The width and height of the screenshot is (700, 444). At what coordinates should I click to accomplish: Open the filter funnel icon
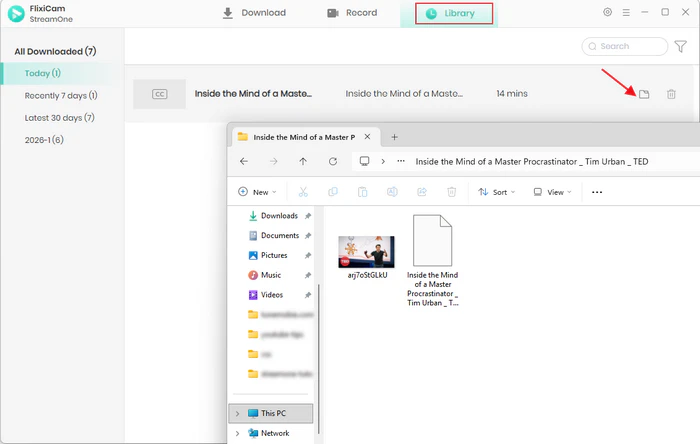(680, 46)
